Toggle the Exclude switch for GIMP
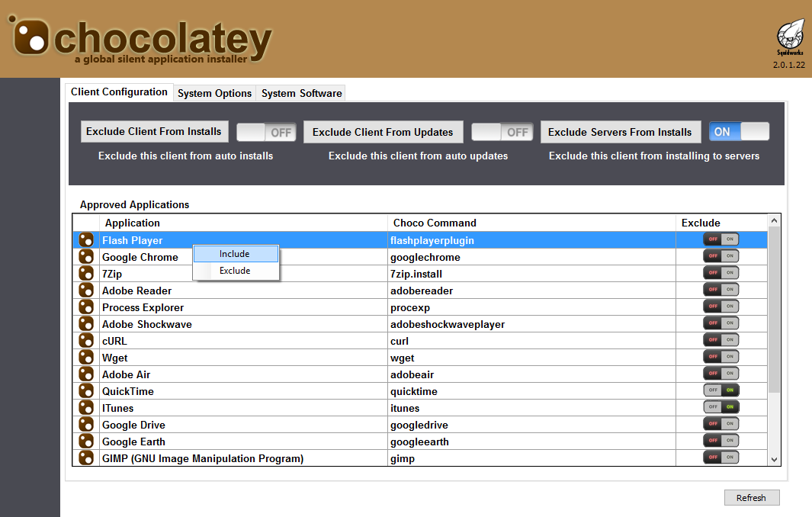 coord(721,457)
